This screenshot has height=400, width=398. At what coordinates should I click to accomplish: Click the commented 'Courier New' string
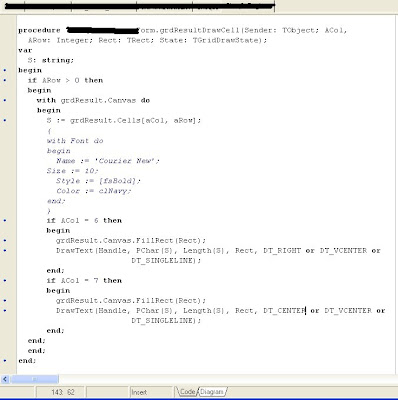pyautogui.click(x=125, y=161)
